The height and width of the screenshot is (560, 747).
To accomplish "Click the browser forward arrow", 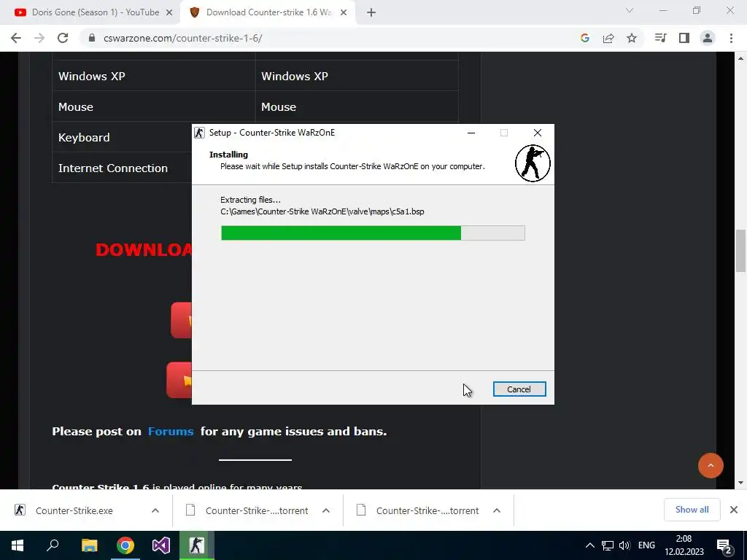I will (39, 38).
